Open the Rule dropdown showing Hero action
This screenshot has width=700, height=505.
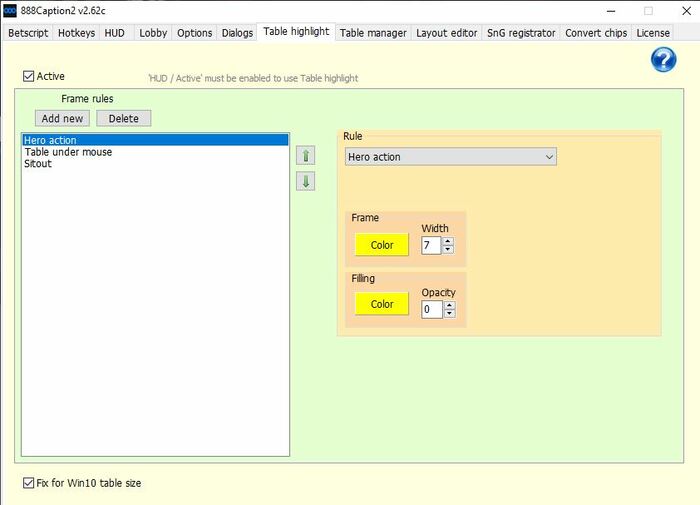450,157
